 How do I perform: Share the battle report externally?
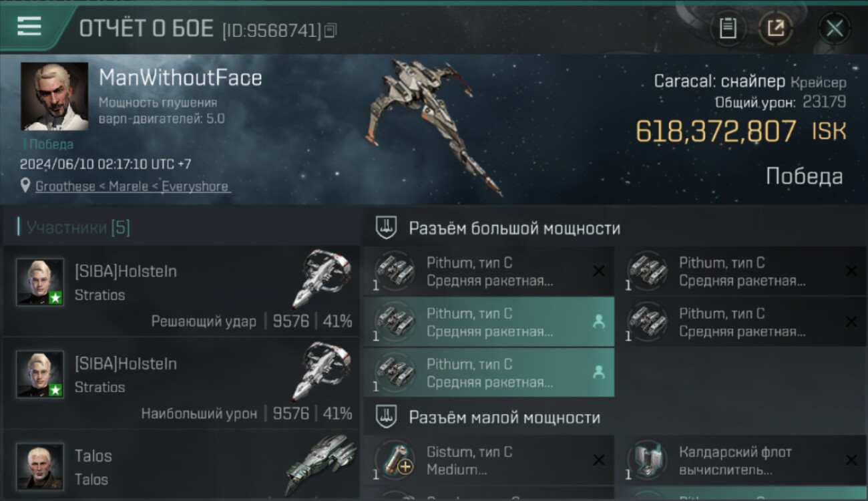[x=776, y=28]
